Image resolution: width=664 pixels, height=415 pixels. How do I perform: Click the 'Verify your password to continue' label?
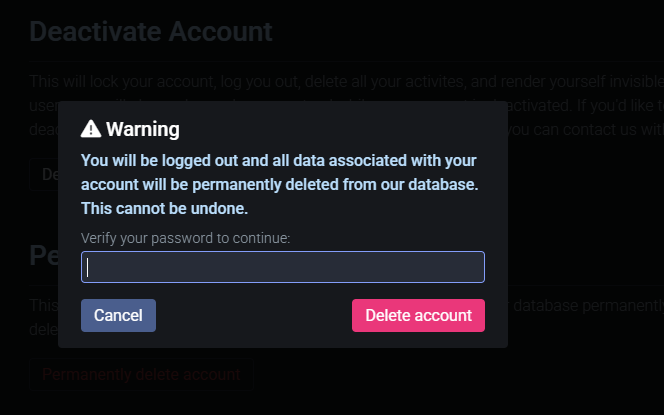tap(185, 238)
